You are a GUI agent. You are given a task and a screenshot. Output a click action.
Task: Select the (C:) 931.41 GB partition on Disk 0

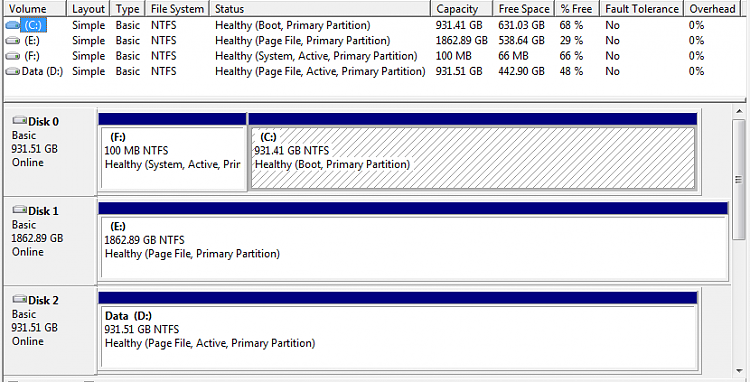(x=473, y=152)
